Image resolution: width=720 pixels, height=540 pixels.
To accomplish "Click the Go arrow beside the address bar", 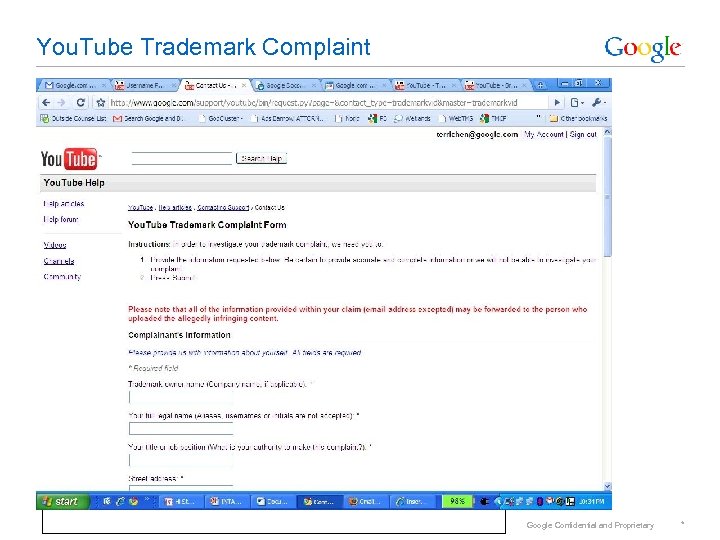I will click(557, 102).
